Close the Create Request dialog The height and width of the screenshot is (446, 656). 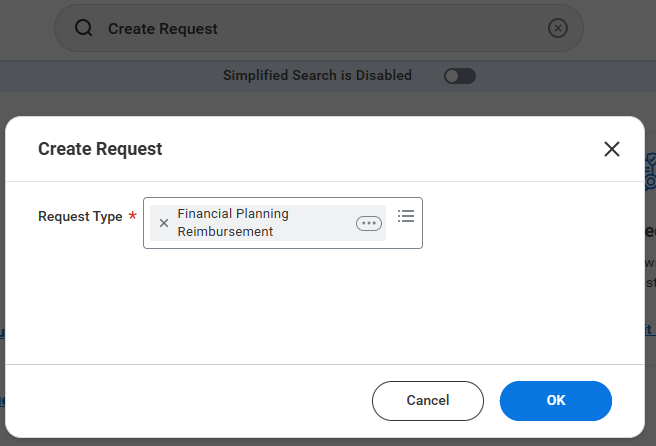pyautogui.click(x=612, y=149)
